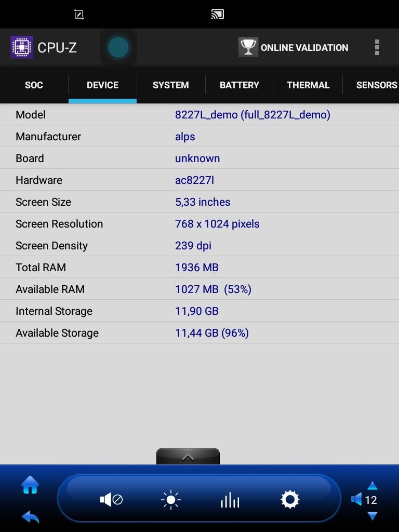Go to home screen via house icon
The height and width of the screenshot is (532, 399).
tap(30, 485)
